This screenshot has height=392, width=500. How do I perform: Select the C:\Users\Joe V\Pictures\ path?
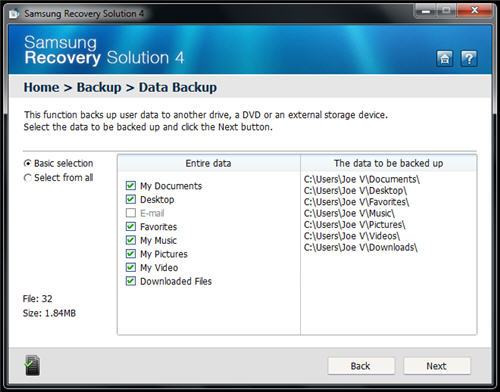354,225
